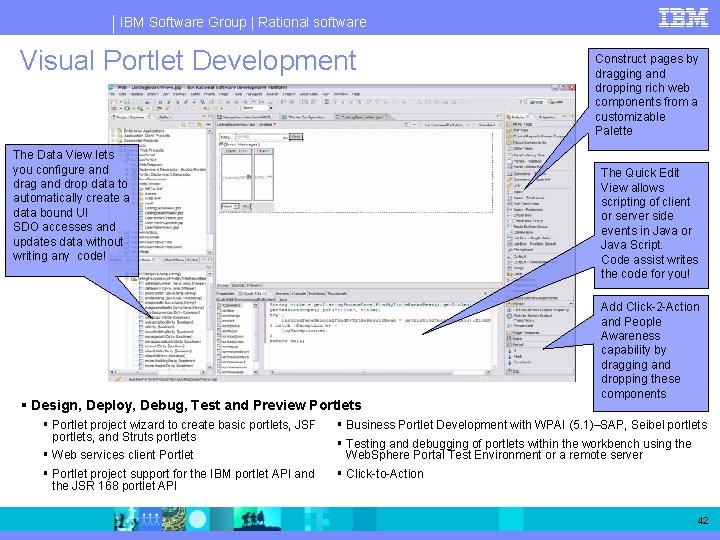Select the Click-to-Action Output Property palette item
This screenshot has width=720, height=540.
(537, 310)
